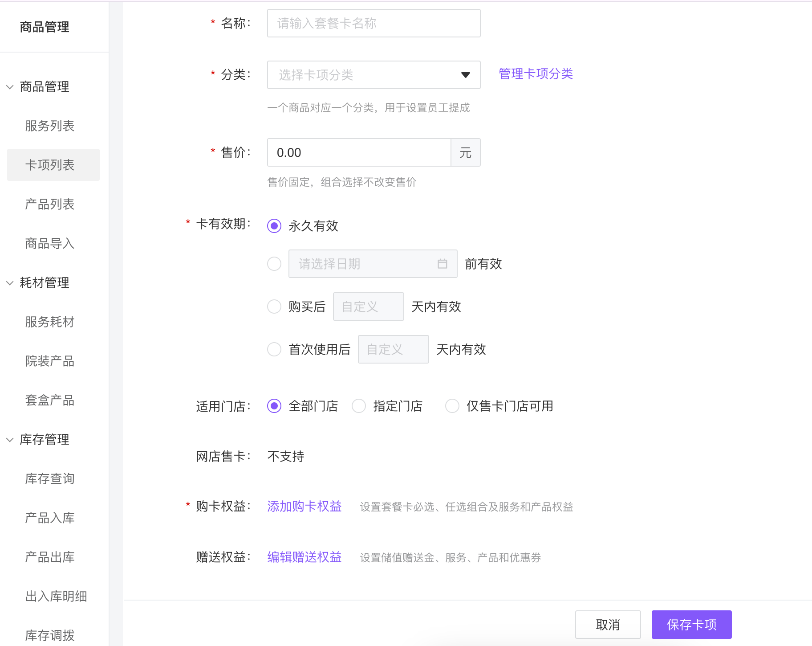Open 出入库明细 in the sidebar

(56, 596)
